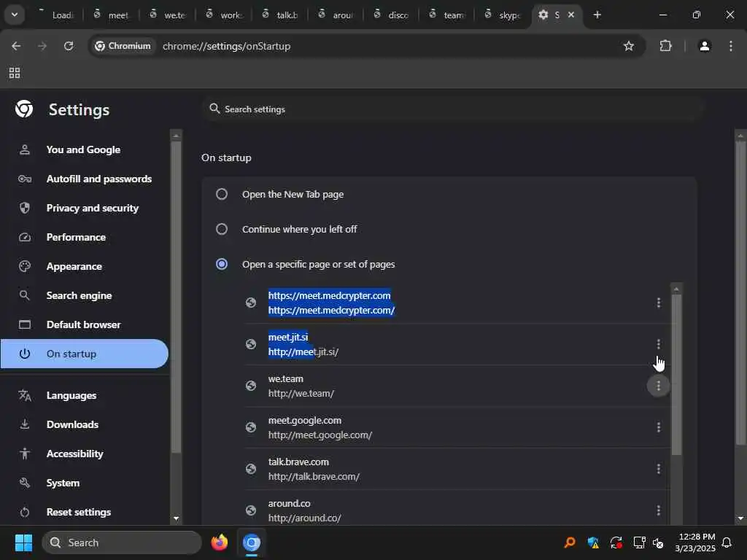This screenshot has width=747, height=560.
Task: Close the Settings tab
Action: [x=570, y=15]
